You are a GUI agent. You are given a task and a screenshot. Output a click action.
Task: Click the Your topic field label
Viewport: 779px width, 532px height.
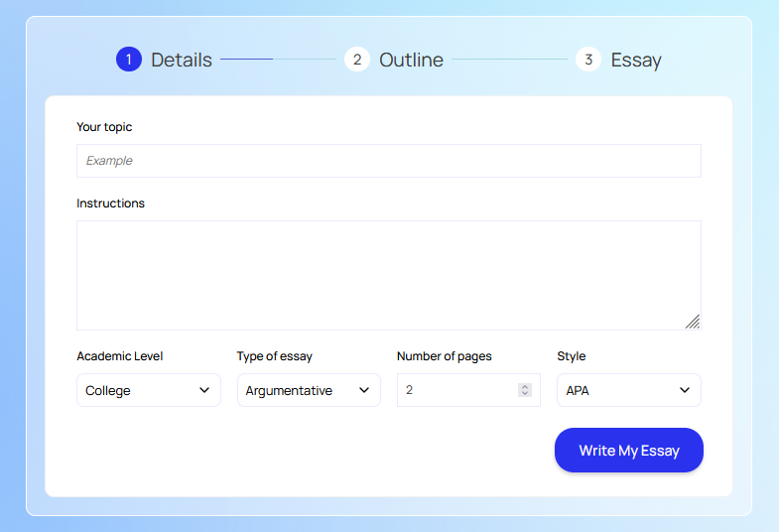click(x=104, y=127)
